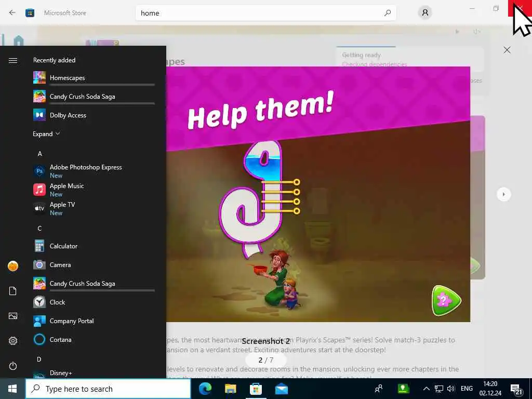Show hidden system tray icons
The height and width of the screenshot is (399, 532).
coord(426,389)
